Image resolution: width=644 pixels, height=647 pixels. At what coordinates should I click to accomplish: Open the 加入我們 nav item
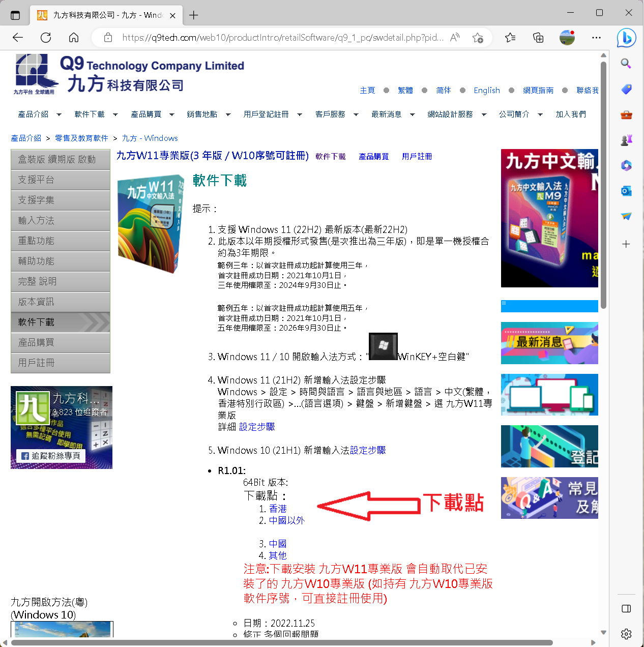click(x=571, y=114)
